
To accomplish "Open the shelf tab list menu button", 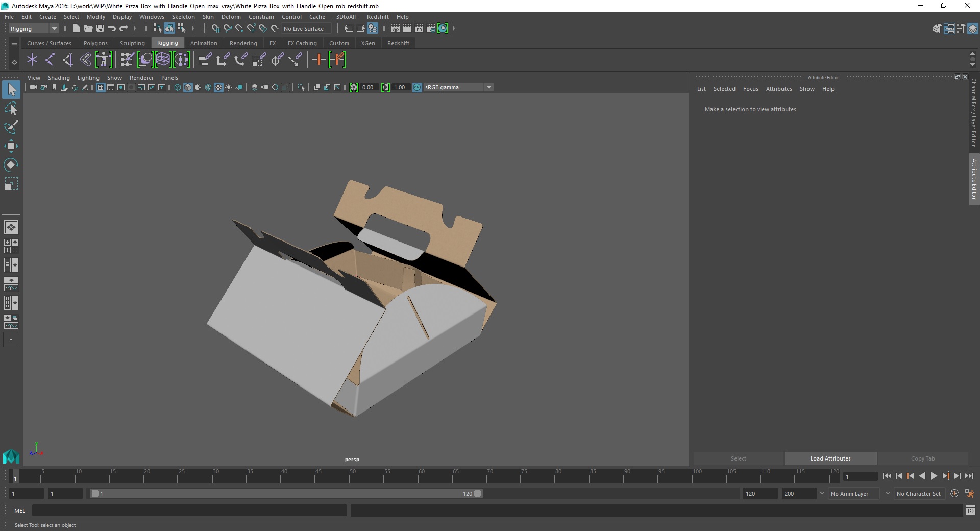I will [x=14, y=44].
